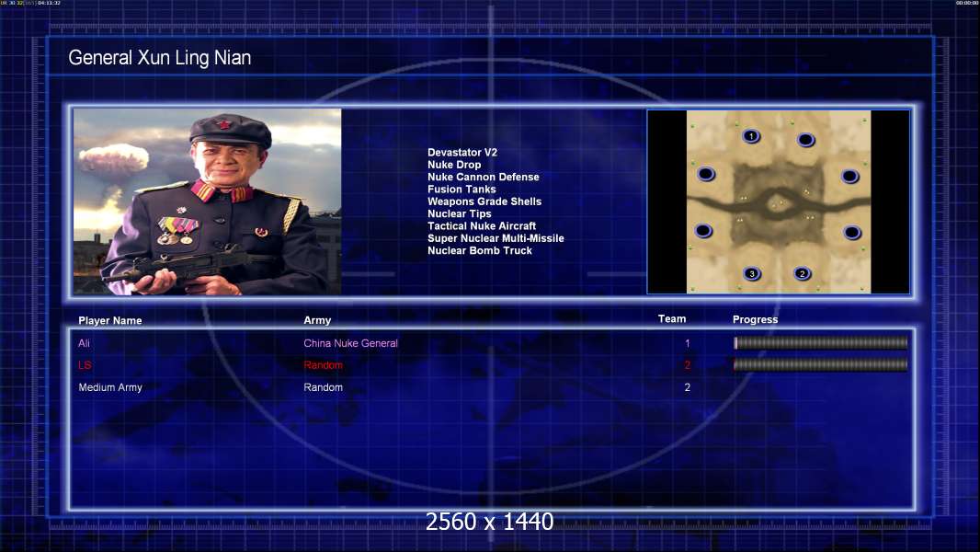Select the unnumbered start marker on the map's upper left edge
This screenshot has width=980, height=552.
click(x=706, y=174)
